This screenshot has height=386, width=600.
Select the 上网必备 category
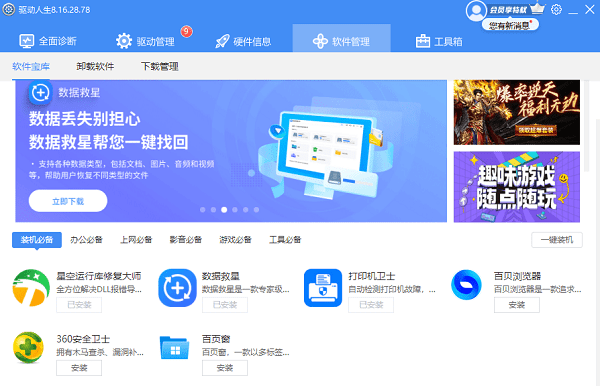[x=136, y=240]
